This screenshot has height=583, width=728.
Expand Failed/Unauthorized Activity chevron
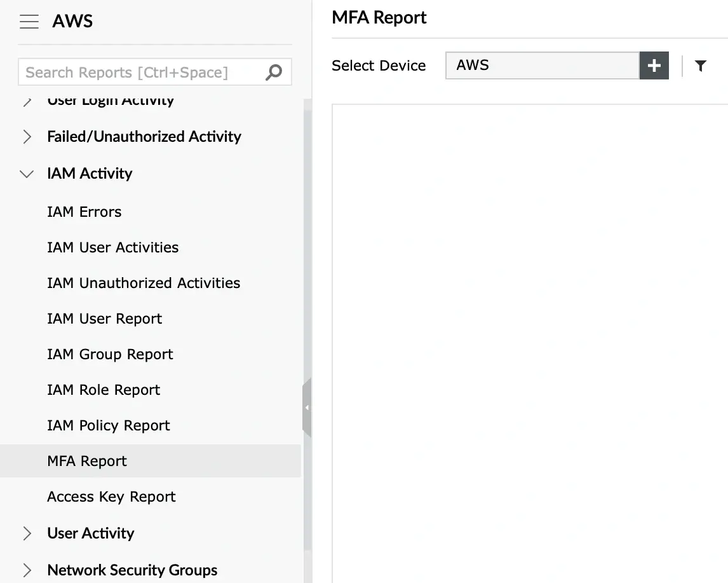click(x=27, y=137)
